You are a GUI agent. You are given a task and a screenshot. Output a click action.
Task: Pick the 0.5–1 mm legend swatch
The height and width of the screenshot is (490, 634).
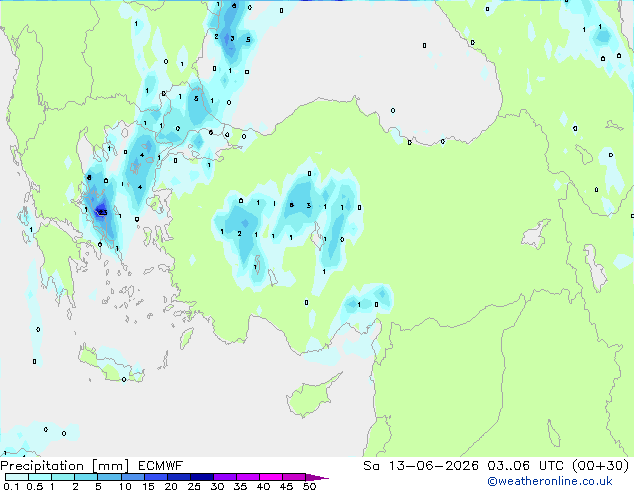tap(40, 477)
